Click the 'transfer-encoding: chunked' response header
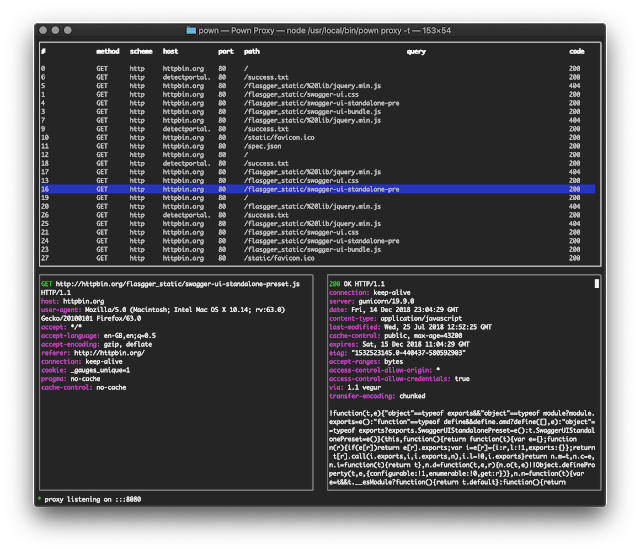The width and height of the screenshot is (640, 552). 377,396
